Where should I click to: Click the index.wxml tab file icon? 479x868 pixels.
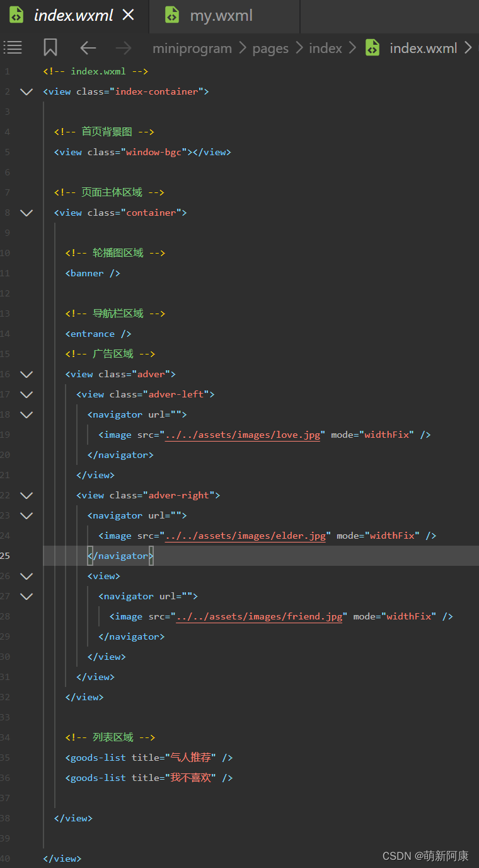(x=16, y=15)
